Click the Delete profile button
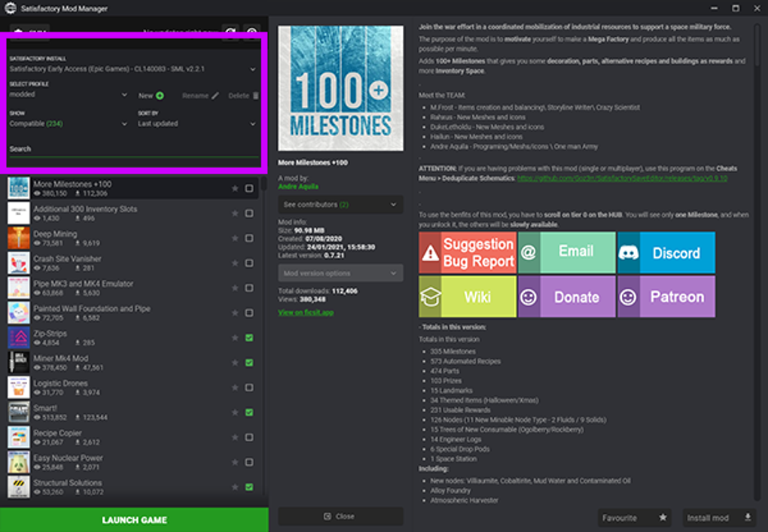768x532 pixels. [x=243, y=96]
